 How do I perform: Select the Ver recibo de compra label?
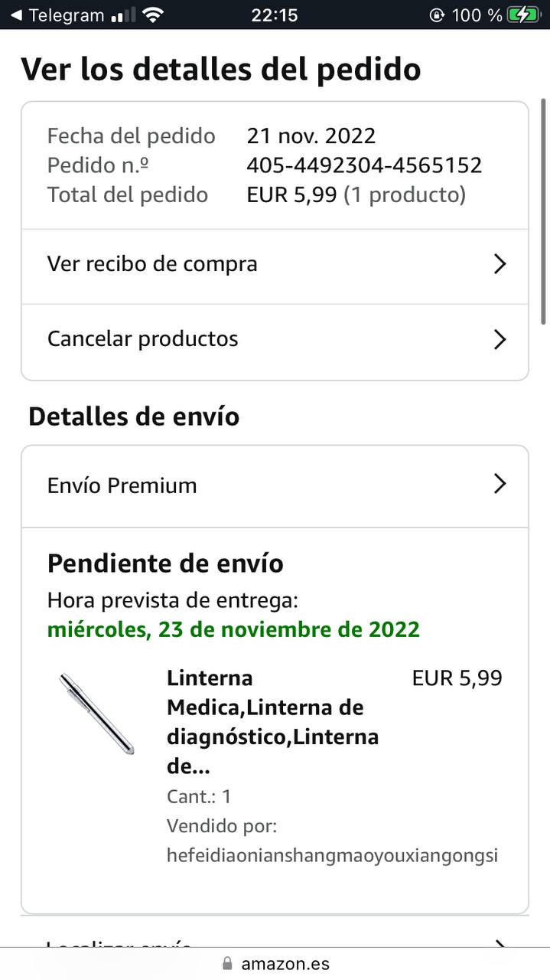[152, 264]
